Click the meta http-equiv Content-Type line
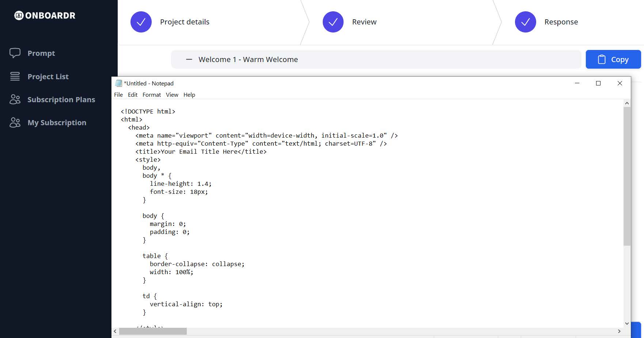The width and height of the screenshot is (644, 338). coord(261,144)
